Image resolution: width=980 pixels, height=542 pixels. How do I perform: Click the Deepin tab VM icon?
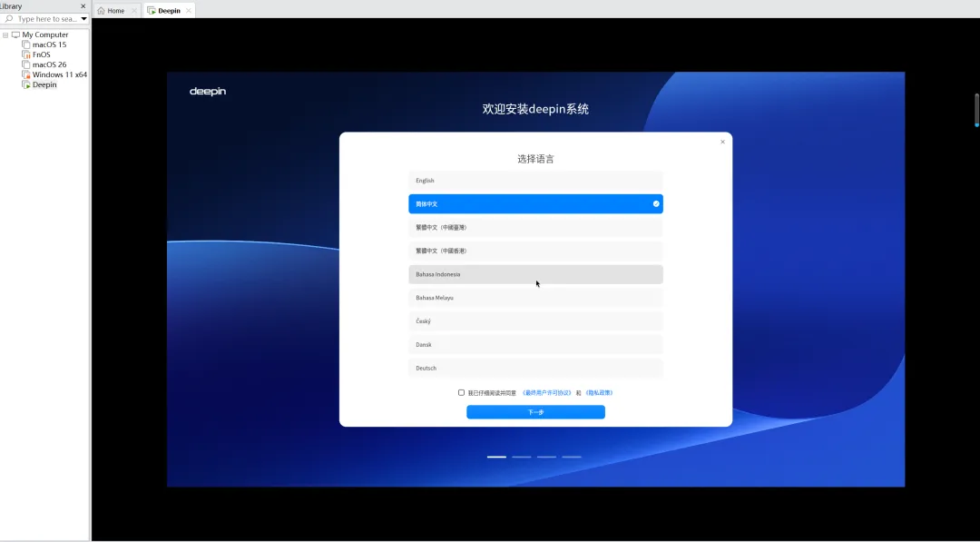152,11
